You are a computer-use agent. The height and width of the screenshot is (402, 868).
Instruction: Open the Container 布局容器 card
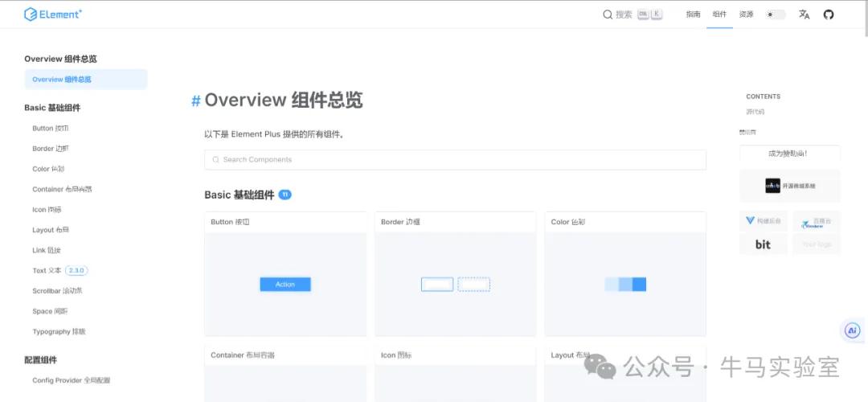pos(285,375)
